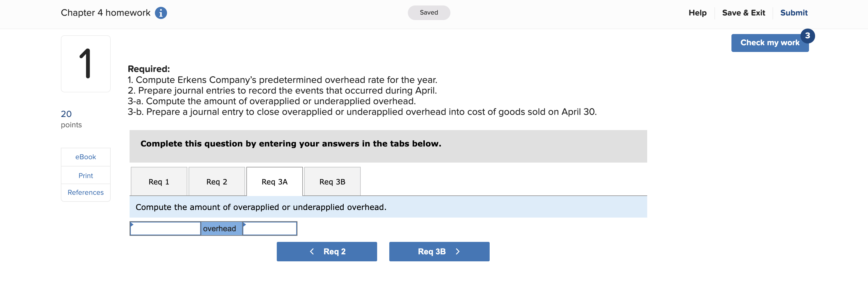Viewport: 868px width, 282px height.
Task: Switch to the Req 1 tab
Action: [159, 182]
